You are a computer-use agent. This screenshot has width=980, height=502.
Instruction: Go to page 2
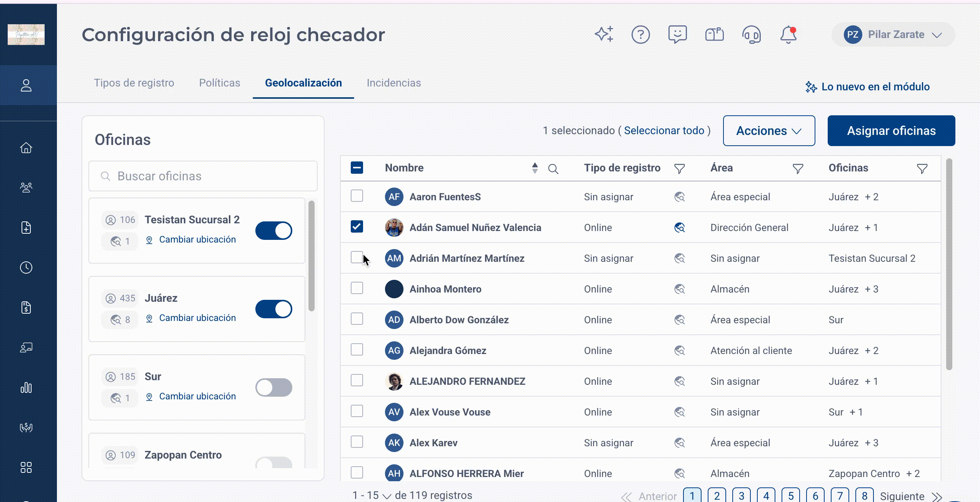pyautogui.click(x=717, y=495)
